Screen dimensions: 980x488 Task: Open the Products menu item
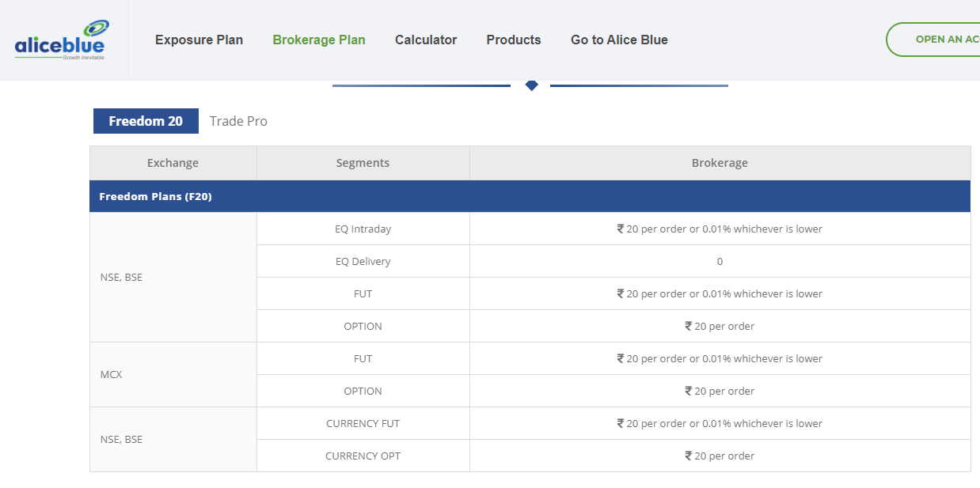514,40
